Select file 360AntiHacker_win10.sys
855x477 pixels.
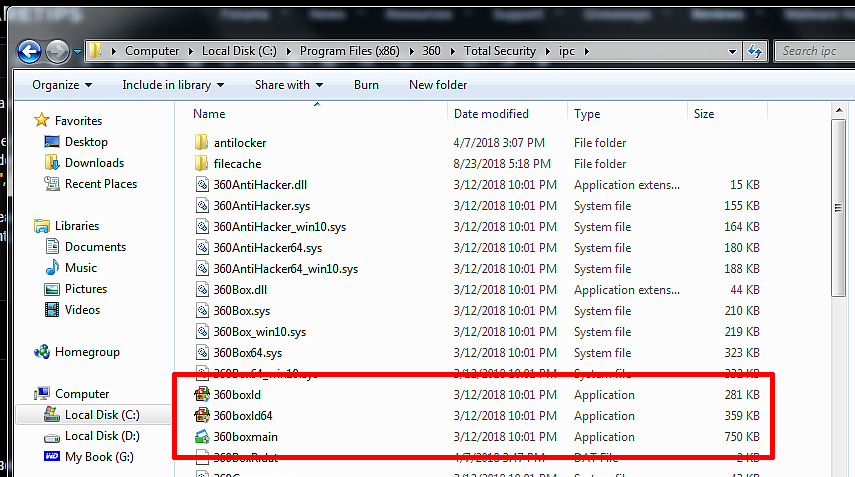(280, 227)
